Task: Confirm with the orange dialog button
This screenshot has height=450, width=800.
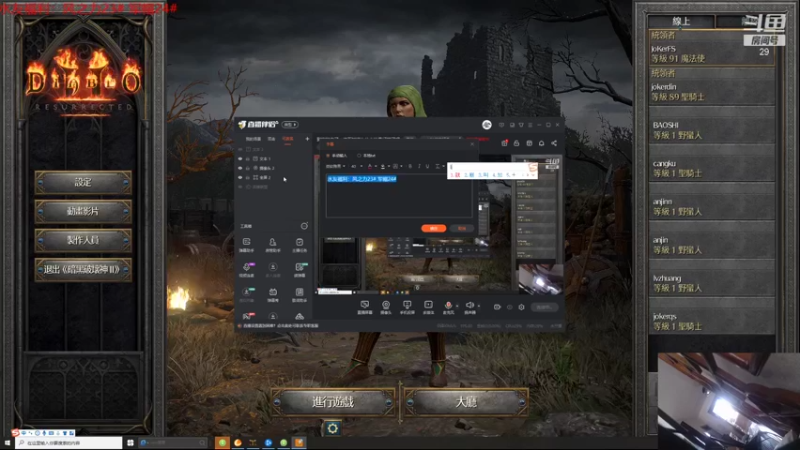Action: 434,228
